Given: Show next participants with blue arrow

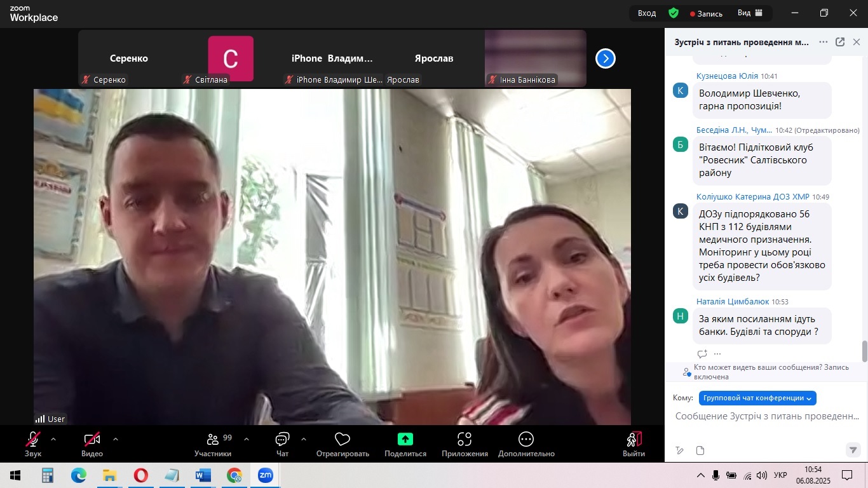Looking at the screenshot, I should [x=605, y=58].
